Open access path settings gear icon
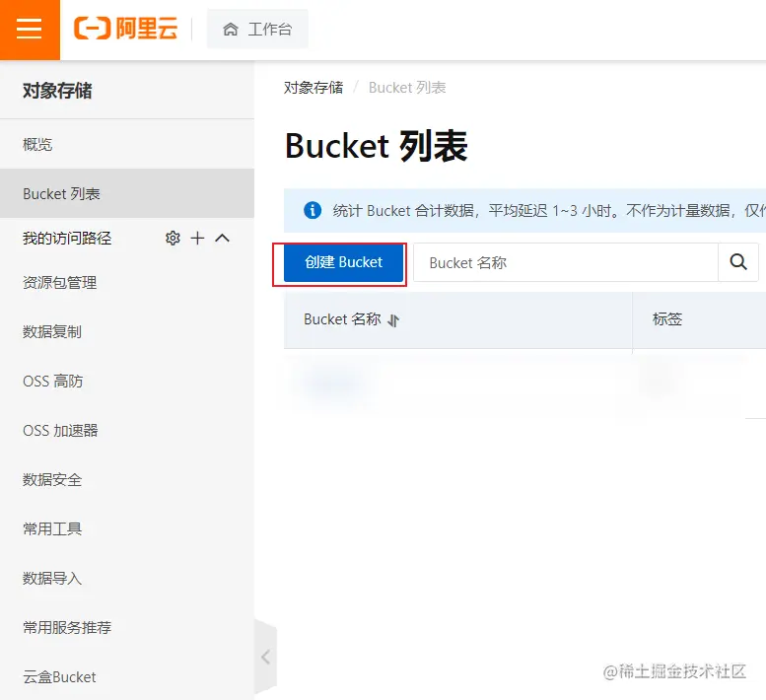The width and height of the screenshot is (766, 700). [173, 238]
